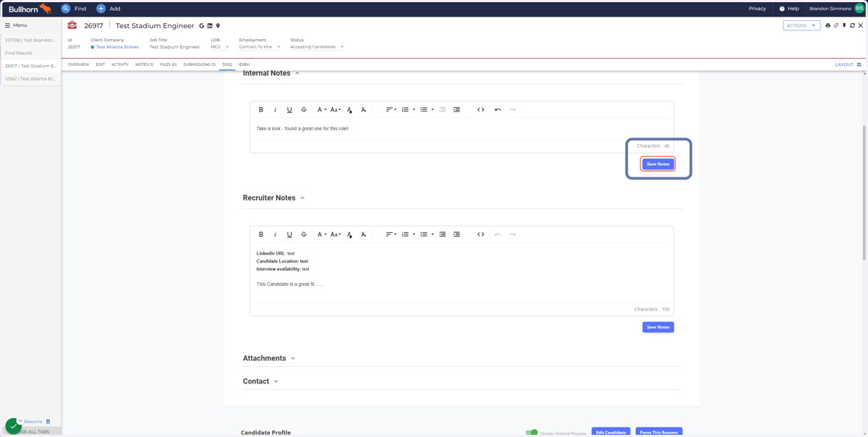Toggle strikethrough in Internal Notes editor
The image size is (868, 437).
coord(304,110)
